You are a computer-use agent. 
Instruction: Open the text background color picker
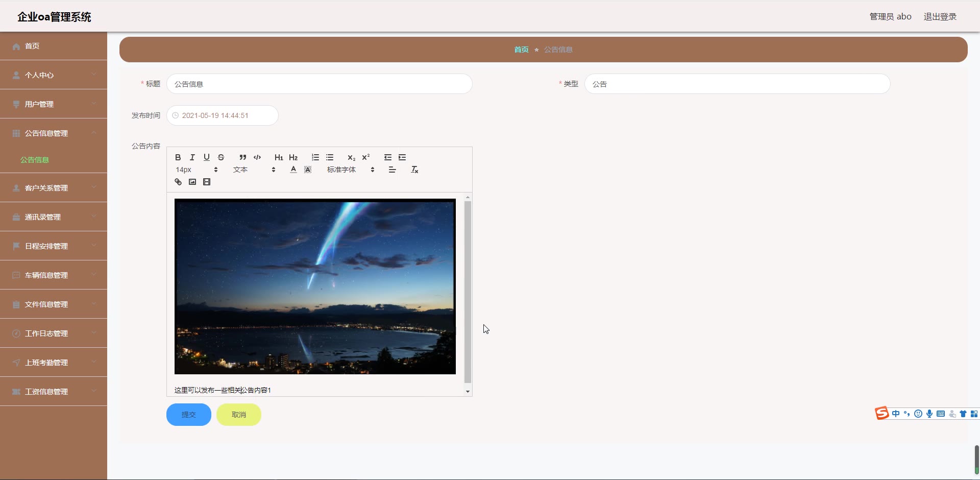[308, 170]
